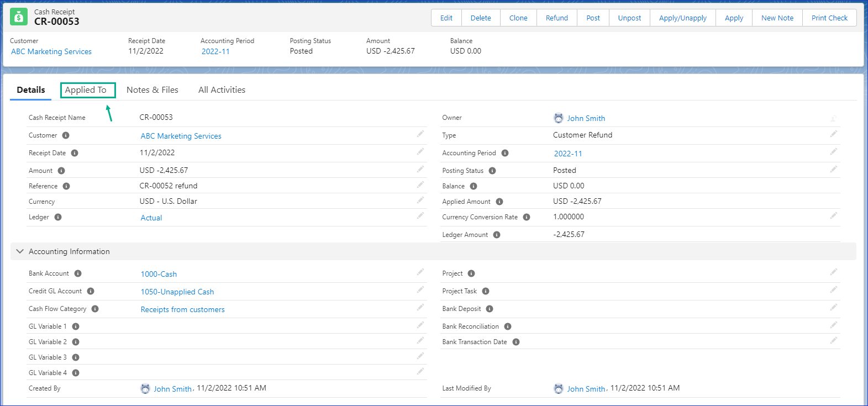Click the change owner icon in Owner row
This screenshot has height=406, width=868.
click(834, 118)
